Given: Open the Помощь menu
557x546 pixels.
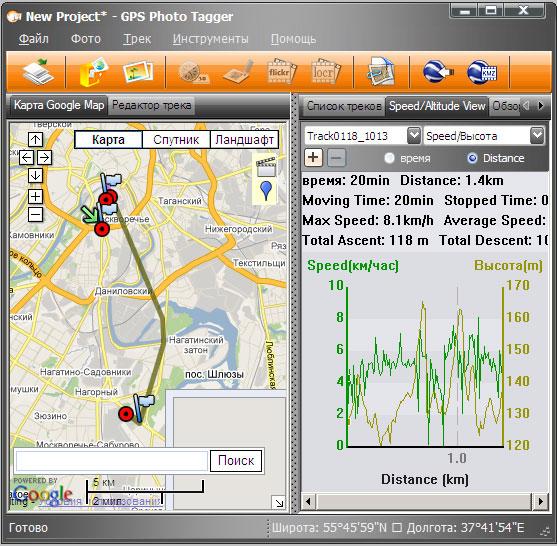Looking at the screenshot, I should 293,38.
